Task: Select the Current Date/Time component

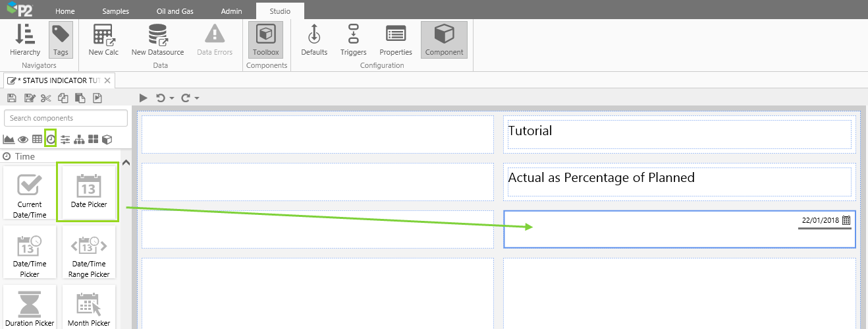Action: click(x=30, y=193)
